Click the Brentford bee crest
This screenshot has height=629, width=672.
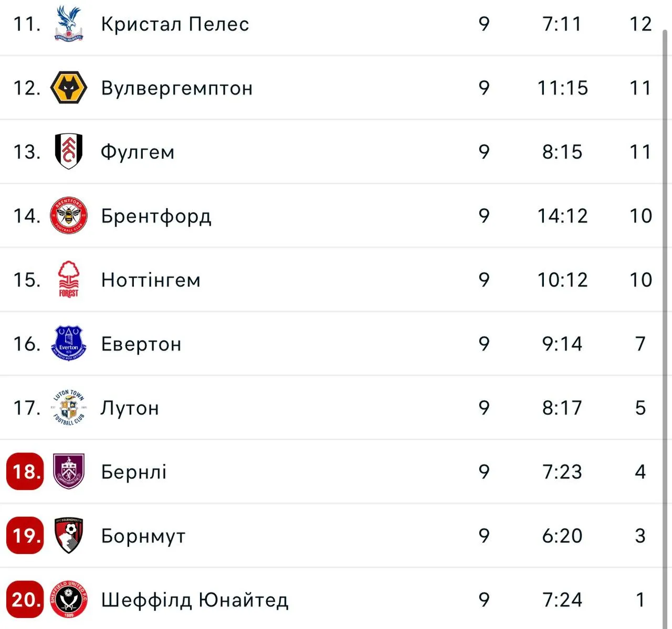pyautogui.click(x=68, y=216)
